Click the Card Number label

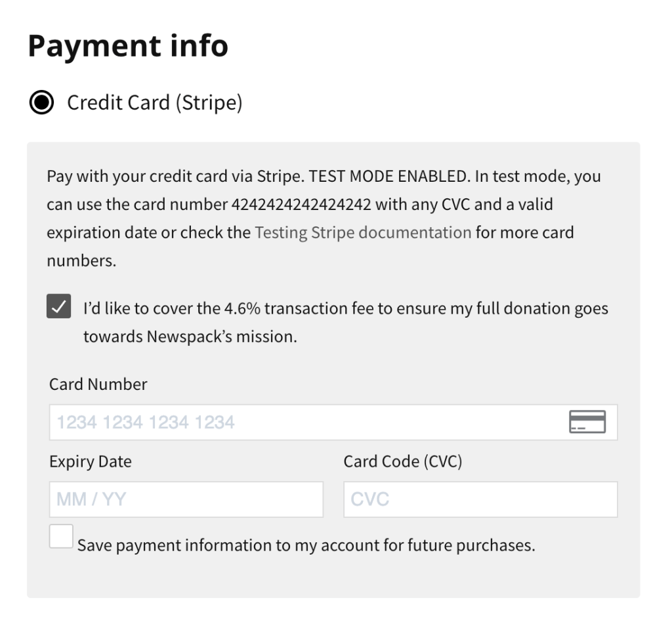click(97, 384)
